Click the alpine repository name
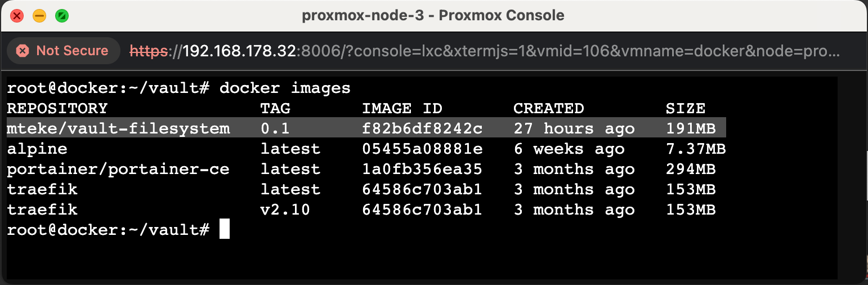Screen dimensions: 868x285 [x=37, y=149]
